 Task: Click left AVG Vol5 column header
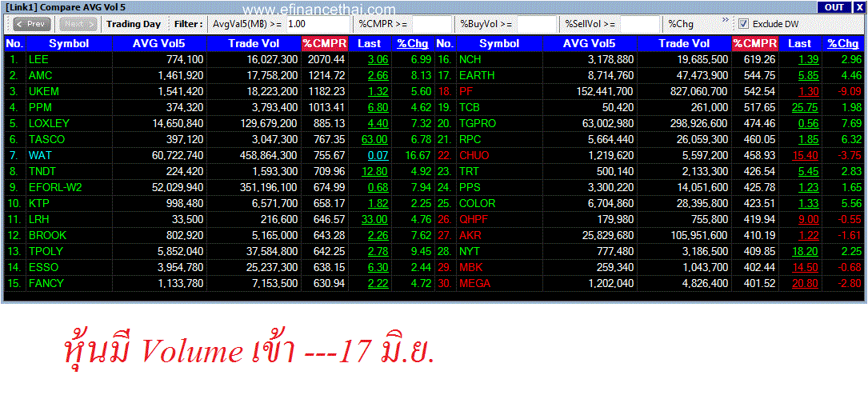click(x=160, y=44)
